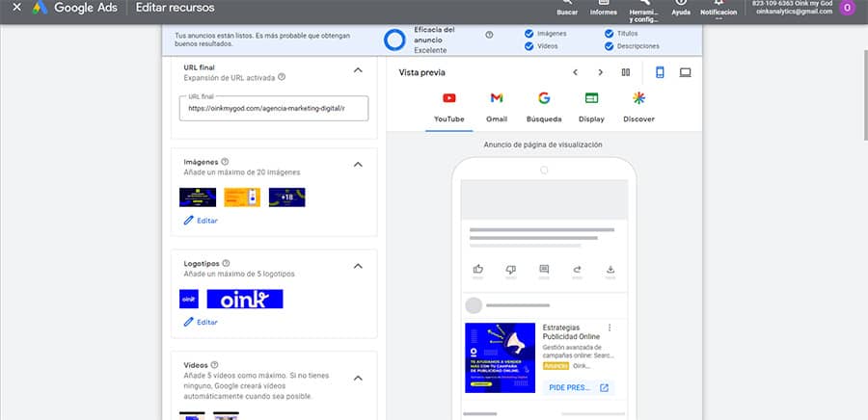This screenshot has height=420, width=868.
Task: Click the Vídeos checkmark indicator
Action: 529,46
